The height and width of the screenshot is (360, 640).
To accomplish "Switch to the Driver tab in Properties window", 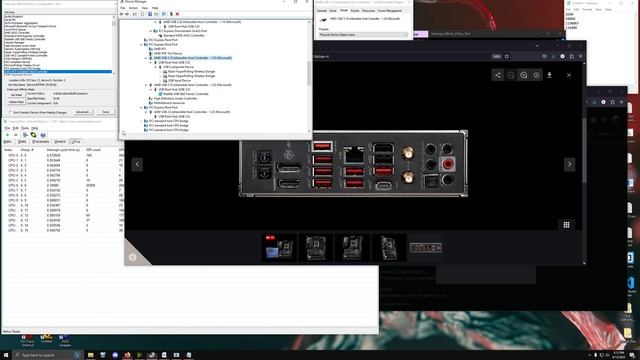I will [x=333, y=11].
